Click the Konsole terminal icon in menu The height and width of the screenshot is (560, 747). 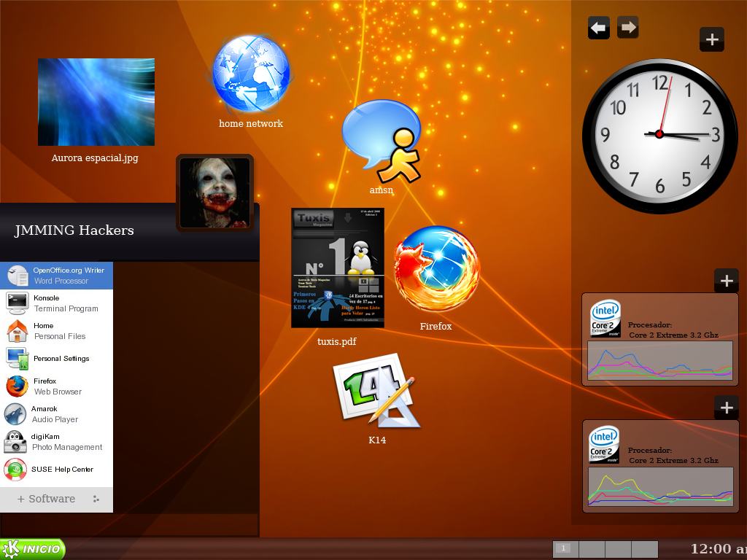coord(17,303)
